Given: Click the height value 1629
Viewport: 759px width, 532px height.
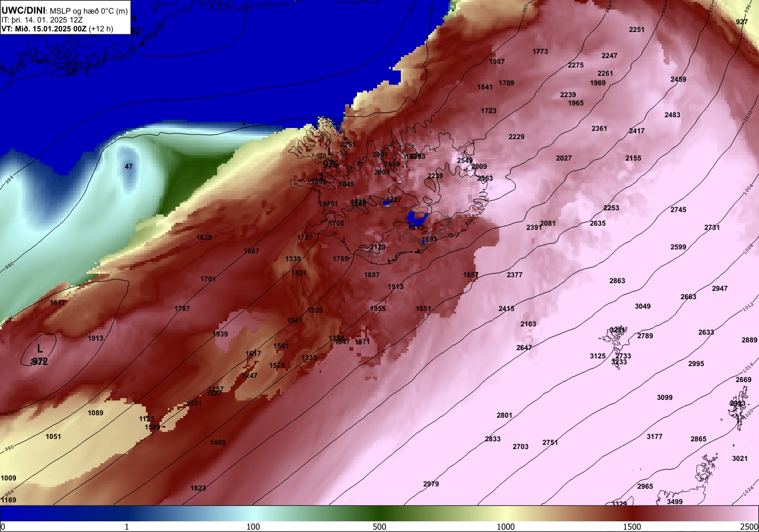Looking at the screenshot, I should click(204, 238).
